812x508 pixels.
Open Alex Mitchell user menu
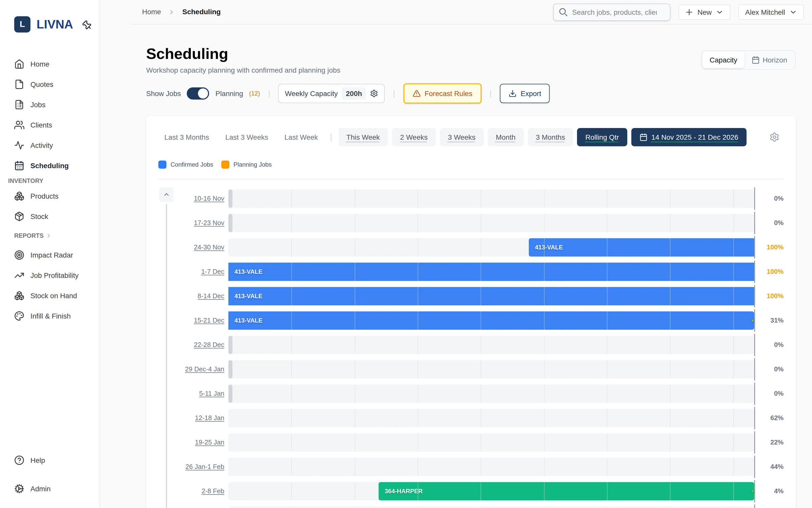coord(770,12)
